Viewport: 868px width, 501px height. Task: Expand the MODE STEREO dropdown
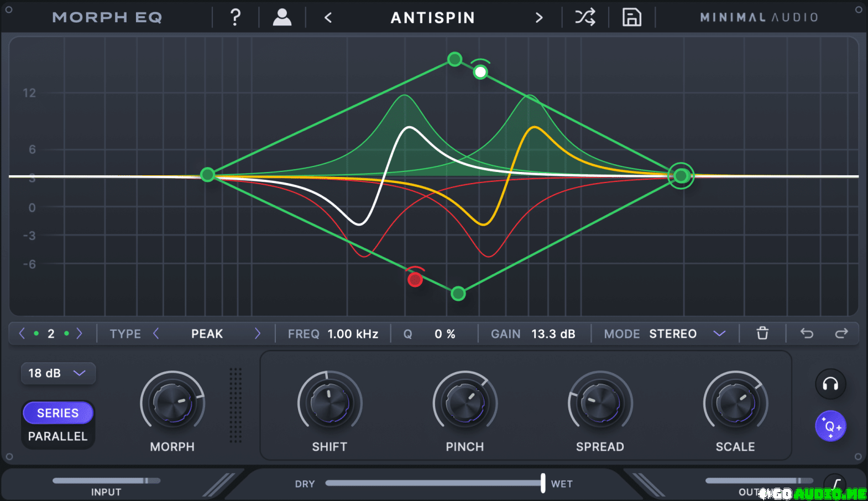(719, 333)
